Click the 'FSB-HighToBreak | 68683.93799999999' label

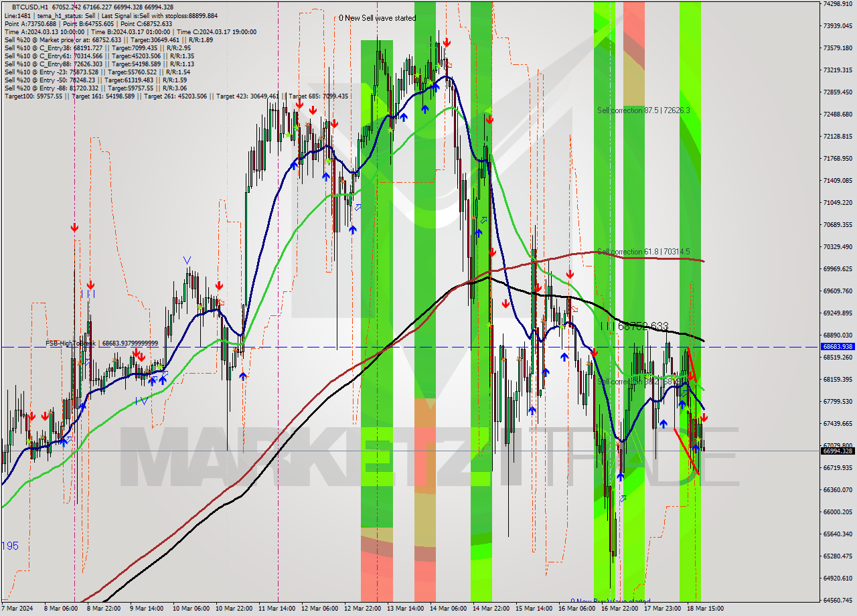click(x=102, y=343)
